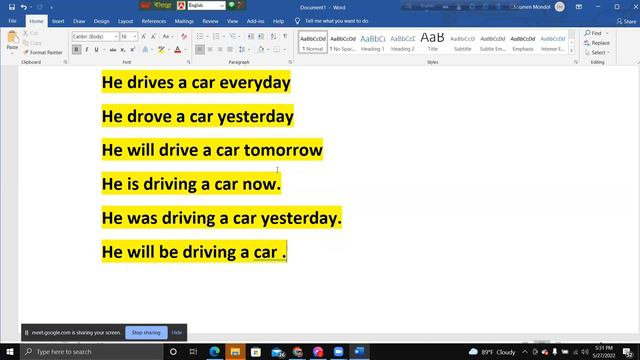Toggle Align Left paragraph alignment
The image size is (640, 360).
tap(200, 50)
